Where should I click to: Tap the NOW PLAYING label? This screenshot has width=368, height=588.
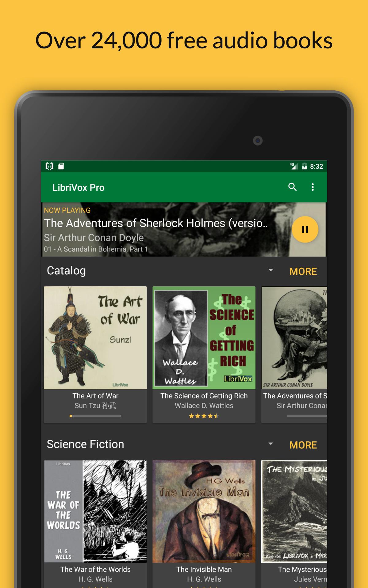pyautogui.click(x=67, y=210)
